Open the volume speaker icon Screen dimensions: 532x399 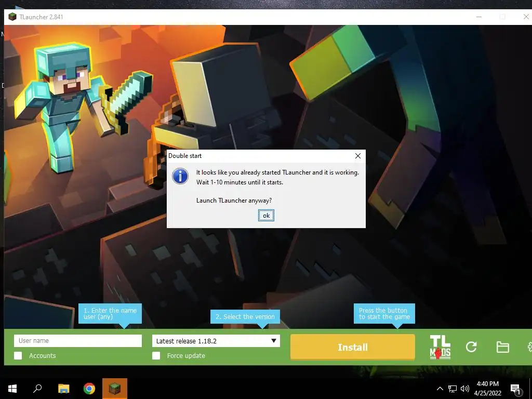[465, 389]
